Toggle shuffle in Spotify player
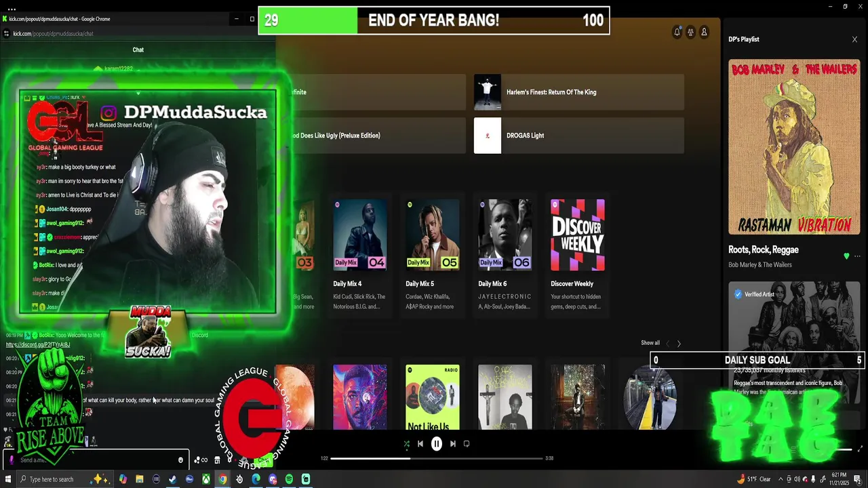868x488 pixels. [406, 444]
